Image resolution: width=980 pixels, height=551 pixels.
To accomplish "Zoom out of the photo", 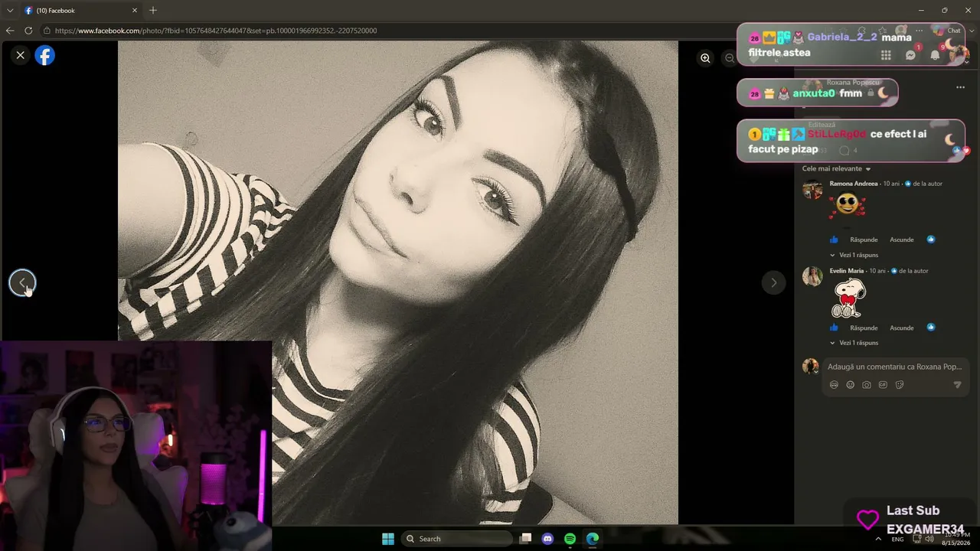I will tap(730, 58).
